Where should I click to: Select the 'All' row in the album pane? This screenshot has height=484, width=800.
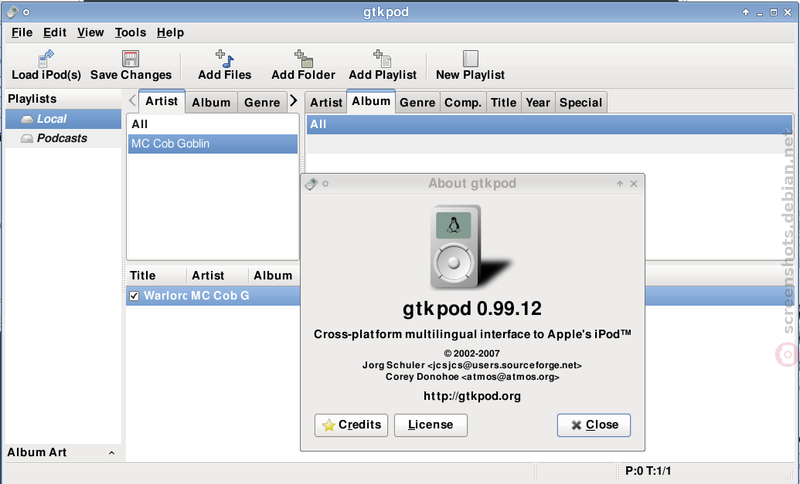click(x=549, y=124)
